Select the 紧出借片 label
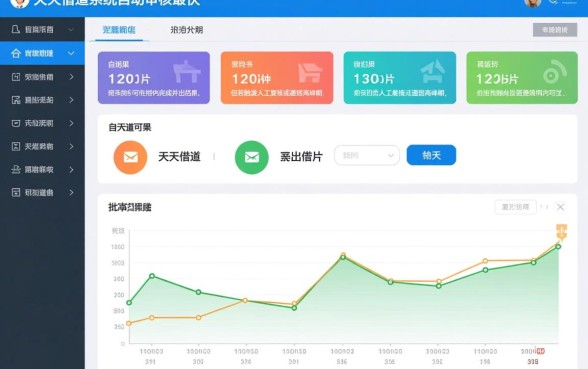This screenshot has height=369, width=588. 301,156
